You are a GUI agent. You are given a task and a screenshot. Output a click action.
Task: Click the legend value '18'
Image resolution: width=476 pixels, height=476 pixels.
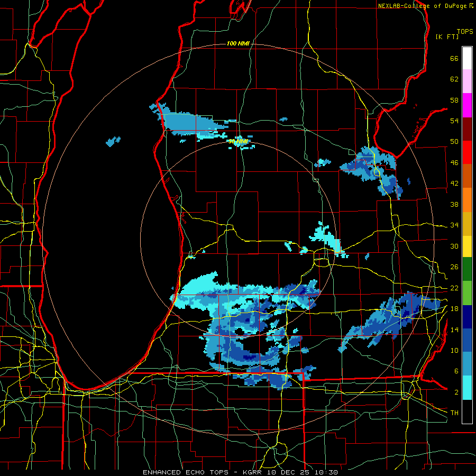pyautogui.click(x=454, y=309)
